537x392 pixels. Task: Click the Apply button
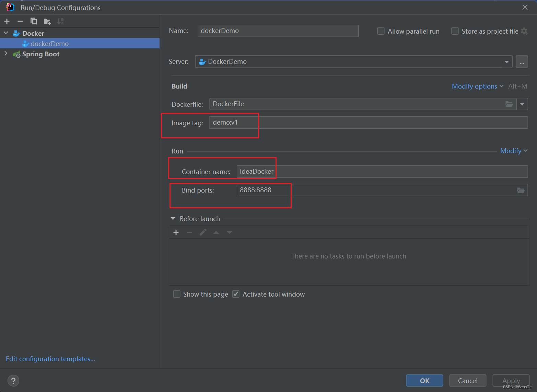point(511,381)
